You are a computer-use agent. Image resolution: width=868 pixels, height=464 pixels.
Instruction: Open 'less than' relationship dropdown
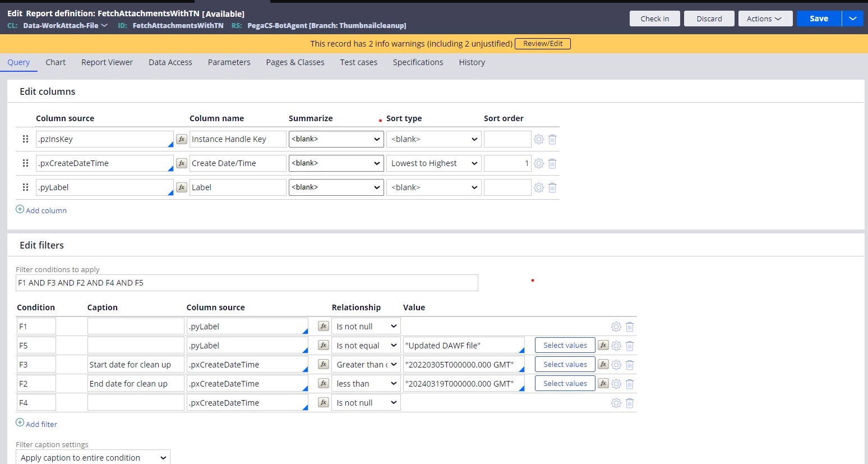click(x=366, y=384)
